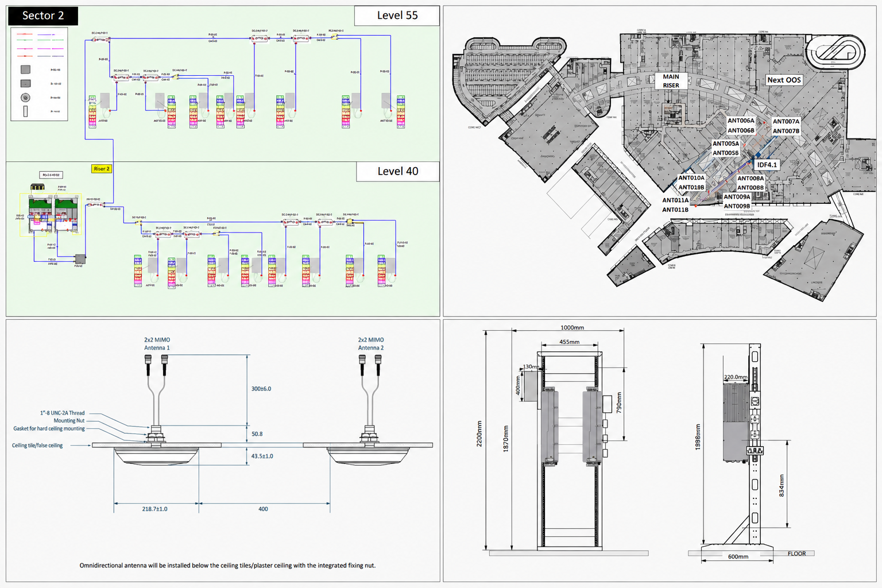Select the "455mm" rack dimension

570,342
